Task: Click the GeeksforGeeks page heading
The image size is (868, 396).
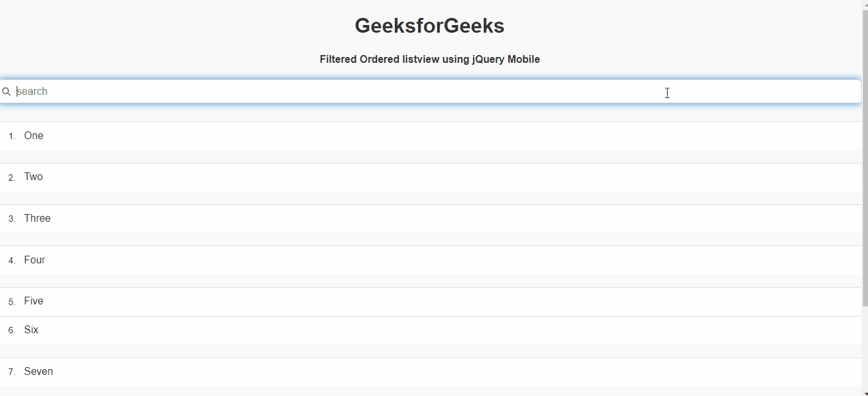Action: pos(430,26)
